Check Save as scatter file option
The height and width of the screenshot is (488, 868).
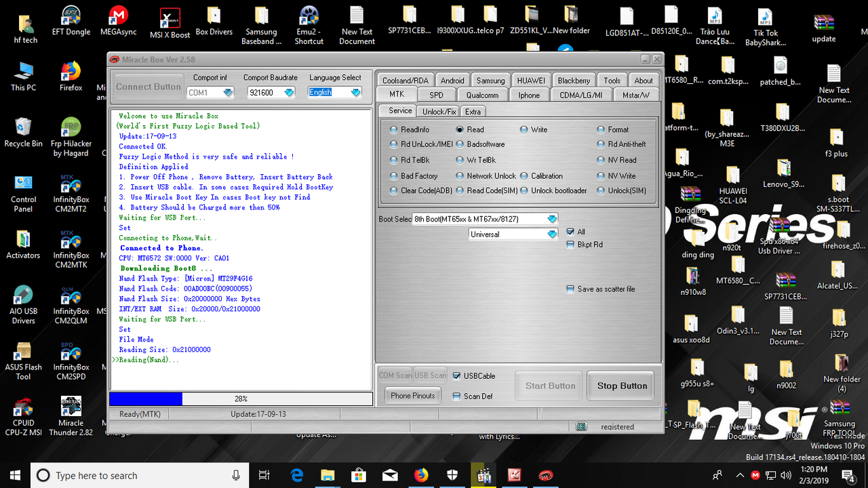point(570,289)
